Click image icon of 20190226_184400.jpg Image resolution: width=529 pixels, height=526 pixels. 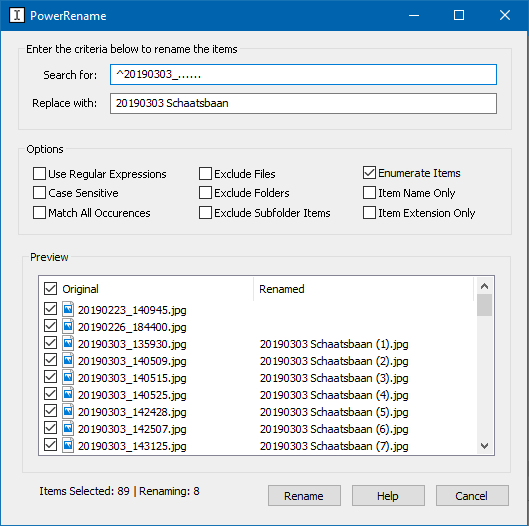point(68,326)
